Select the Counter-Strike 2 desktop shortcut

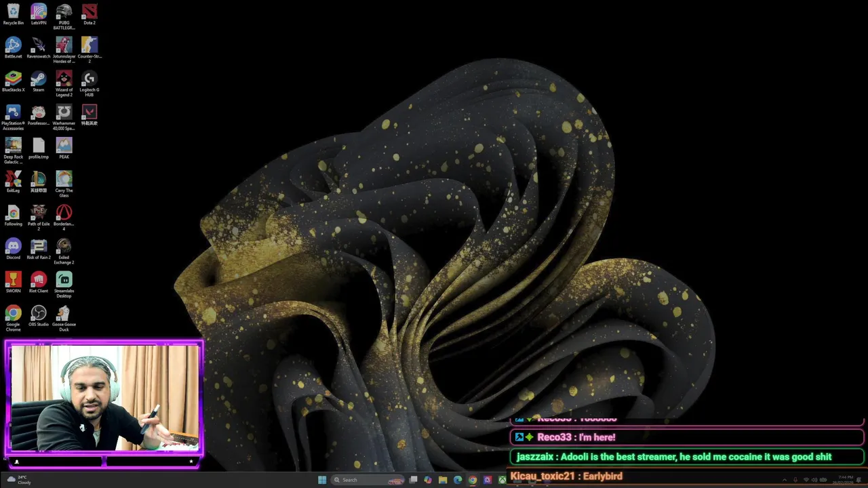click(90, 50)
